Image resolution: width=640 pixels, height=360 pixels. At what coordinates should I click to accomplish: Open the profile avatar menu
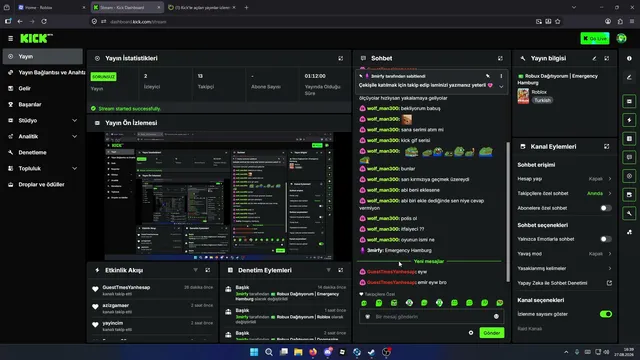621,38
